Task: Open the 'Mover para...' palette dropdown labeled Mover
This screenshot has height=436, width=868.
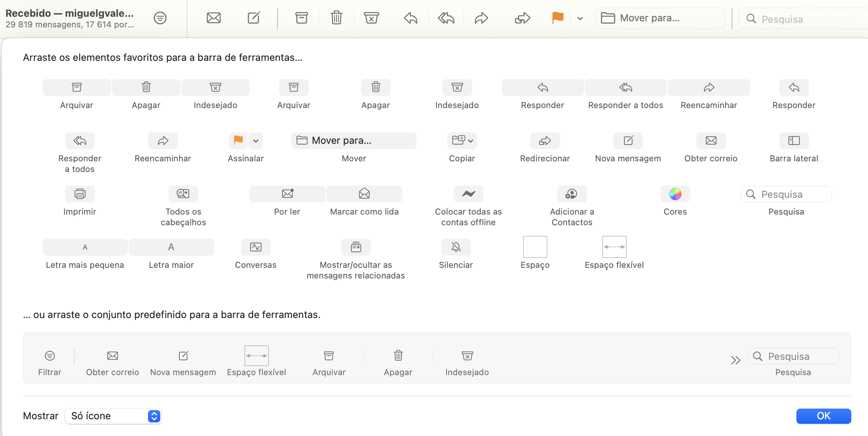Action: (354, 141)
